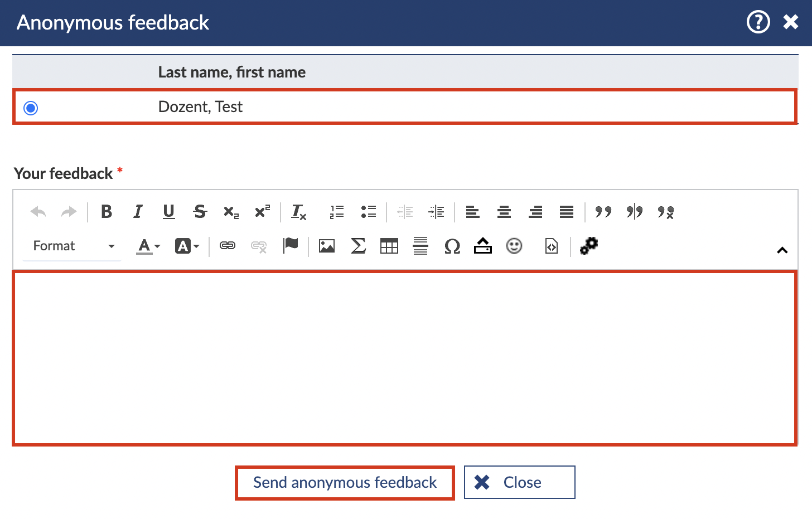The width and height of the screenshot is (812, 519).
Task: Click Send anonymous feedback button
Action: pyautogui.click(x=345, y=483)
